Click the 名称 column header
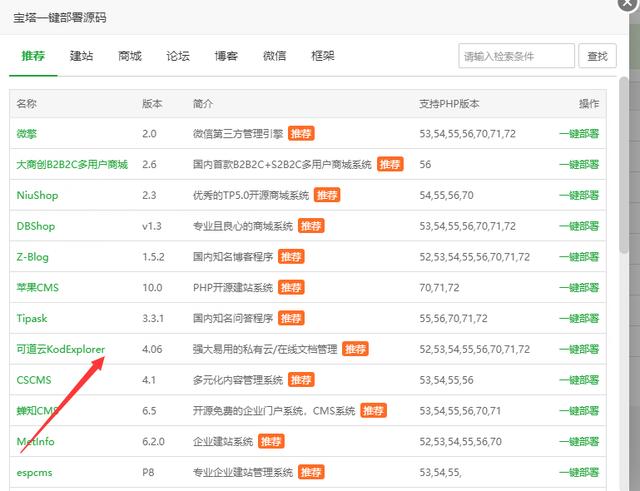The width and height of the screenshot is (640, 491). coord(27,104)
